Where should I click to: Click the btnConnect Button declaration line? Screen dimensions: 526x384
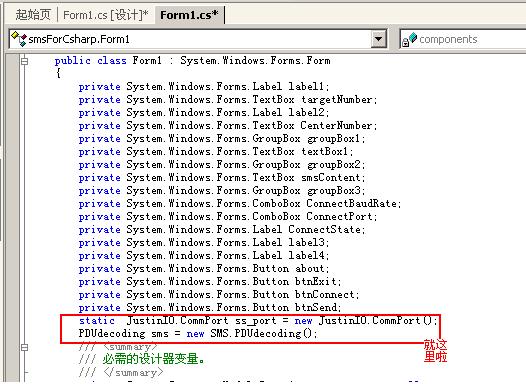219,294
